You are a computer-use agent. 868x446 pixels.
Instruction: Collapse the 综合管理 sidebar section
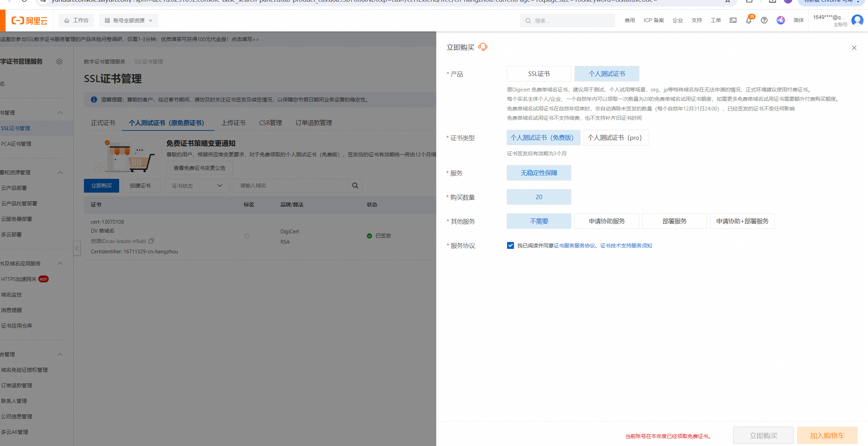coord(60,354)
